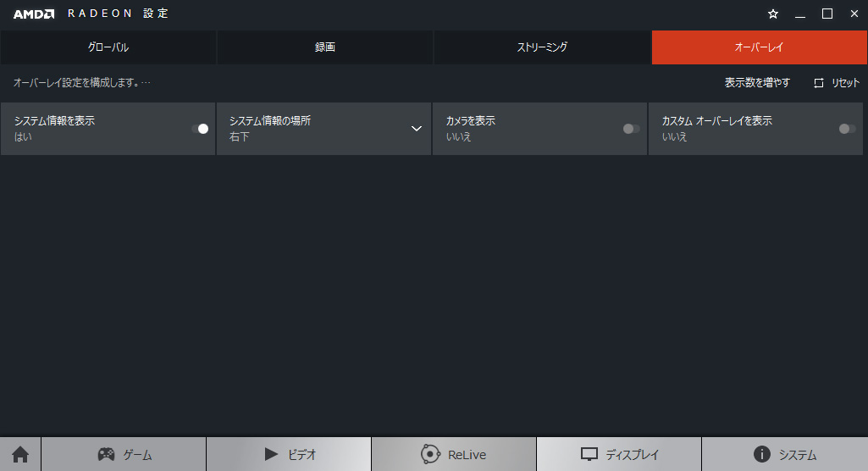Open the ビデオ (Video) section
This screenshot has width=868, height=471.
289,454
